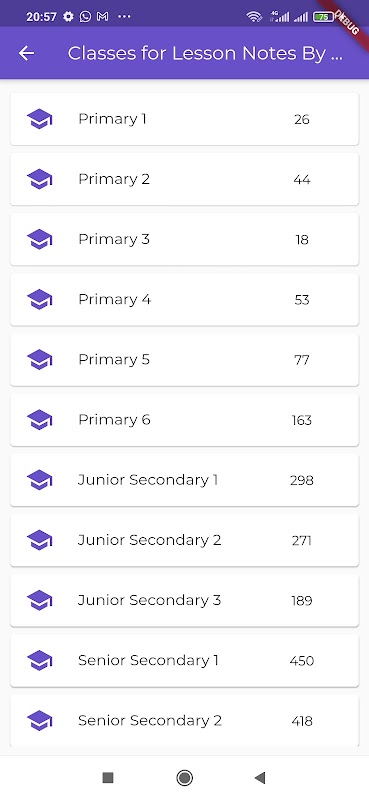369x800 pixels.
Task: Select the Primary 5 list item
Action: point(184,360)
